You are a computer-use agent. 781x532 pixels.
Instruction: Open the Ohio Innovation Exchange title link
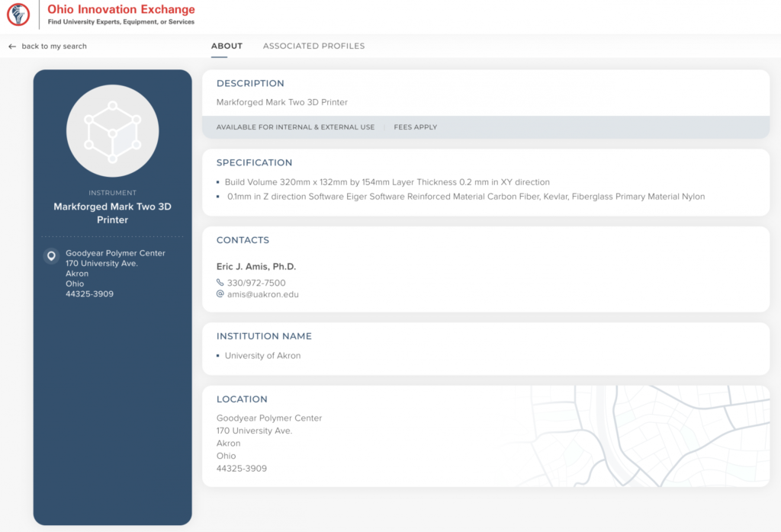(x=121, y=10)
